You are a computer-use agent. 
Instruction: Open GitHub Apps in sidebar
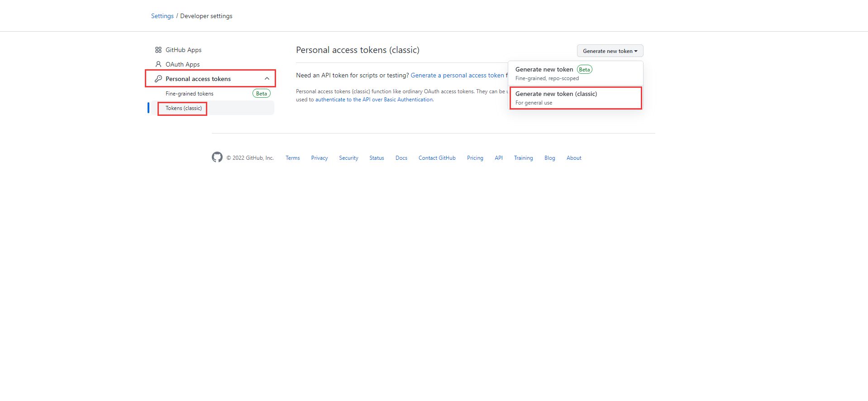[x=183, y=50]
